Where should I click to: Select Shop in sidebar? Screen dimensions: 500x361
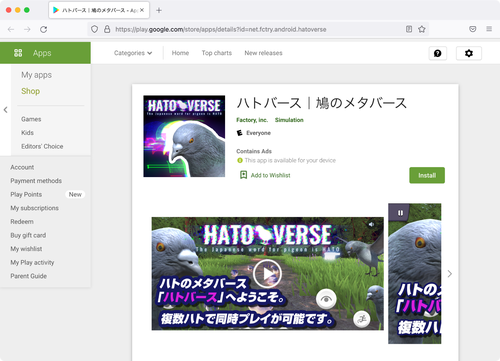pyautogui.click(x=30, y=91)
